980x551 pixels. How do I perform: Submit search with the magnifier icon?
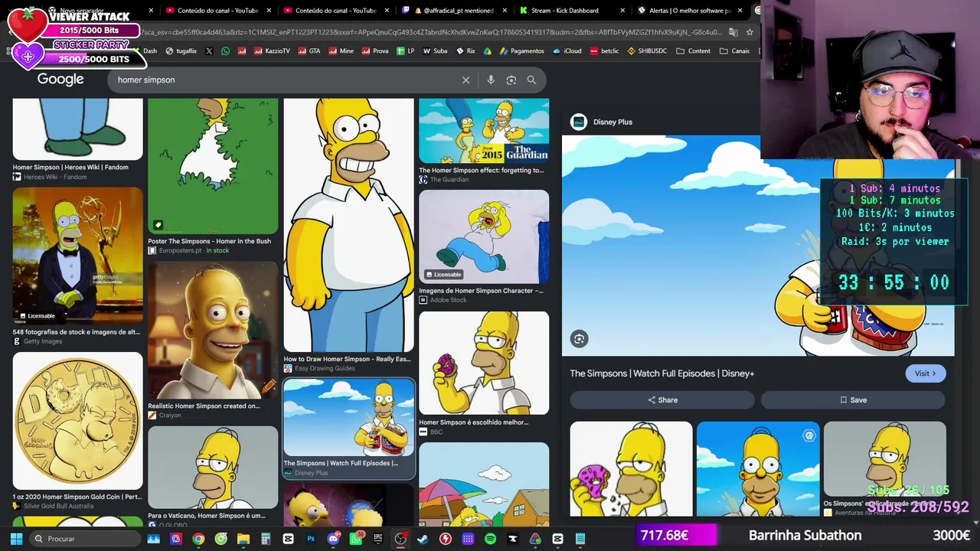tap(531, 80)
